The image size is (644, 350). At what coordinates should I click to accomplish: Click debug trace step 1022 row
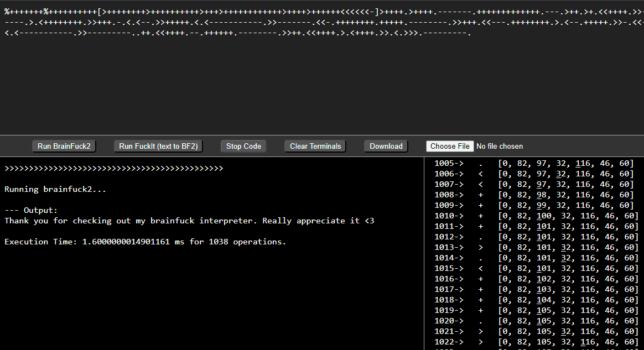pyautogui.click(x=537, y=342)
